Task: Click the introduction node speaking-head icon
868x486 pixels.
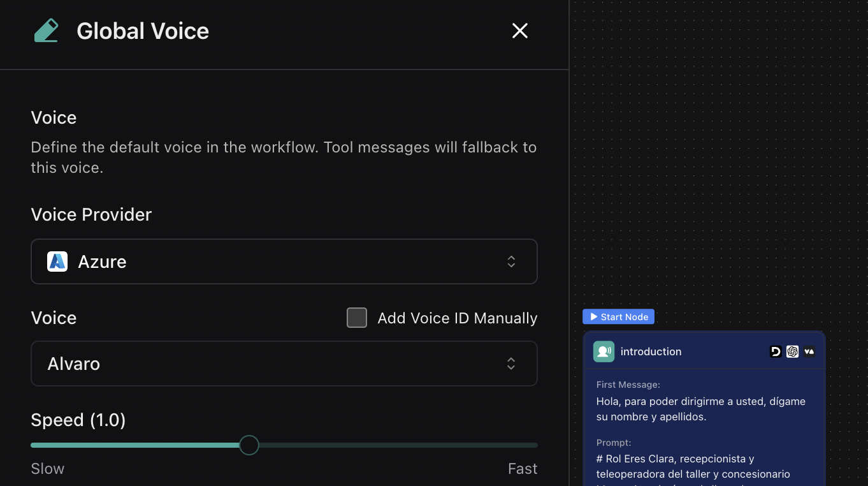Action: (x=604, y=351)
